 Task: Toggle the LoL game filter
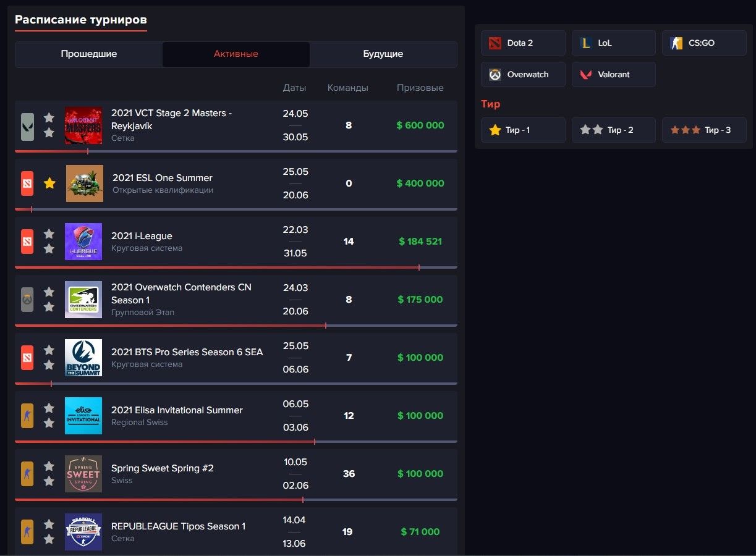pyautogui.click(x=613, y=43)
